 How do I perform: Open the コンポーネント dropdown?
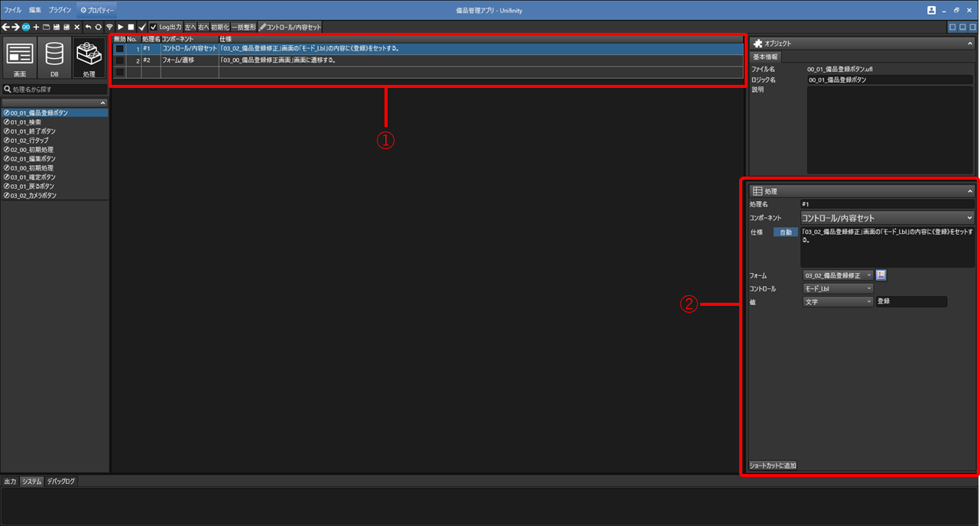click(x=887, y=218)
